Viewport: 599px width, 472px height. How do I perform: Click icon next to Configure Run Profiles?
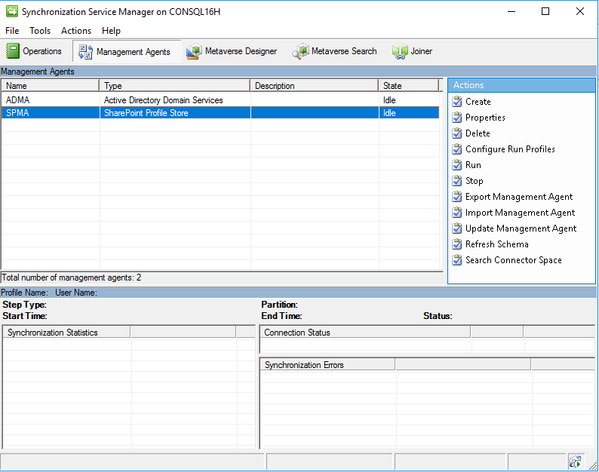(x=457, y=149)
